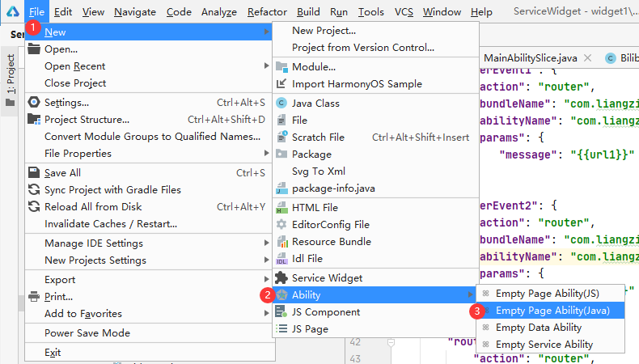Click the File document icon

281,120
